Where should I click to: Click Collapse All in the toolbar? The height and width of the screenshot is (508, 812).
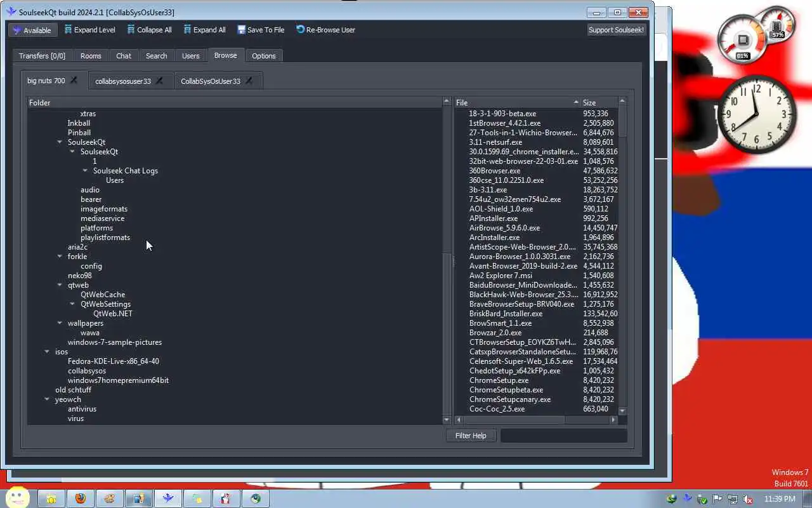pyautogui.click(x=149, y=30)
